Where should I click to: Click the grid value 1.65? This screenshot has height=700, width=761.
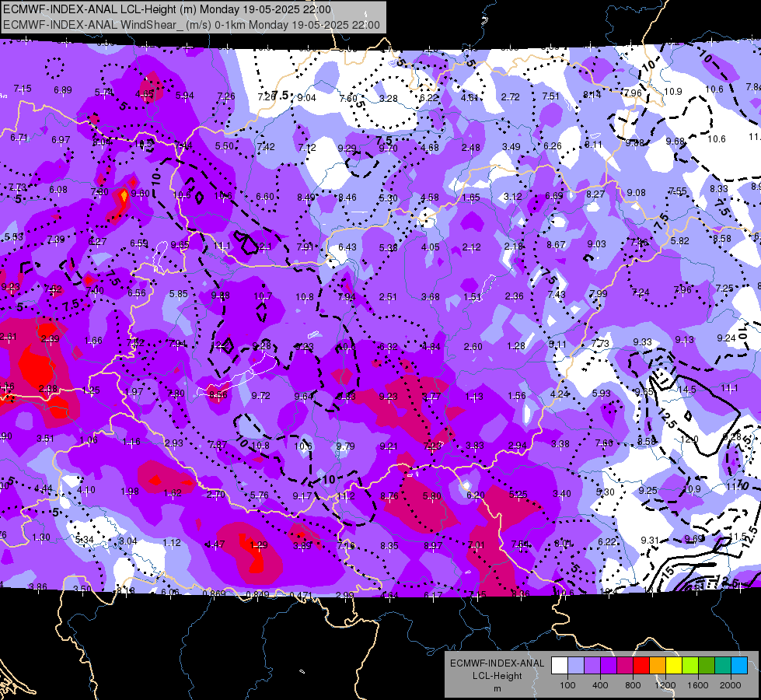pos(471,198)
